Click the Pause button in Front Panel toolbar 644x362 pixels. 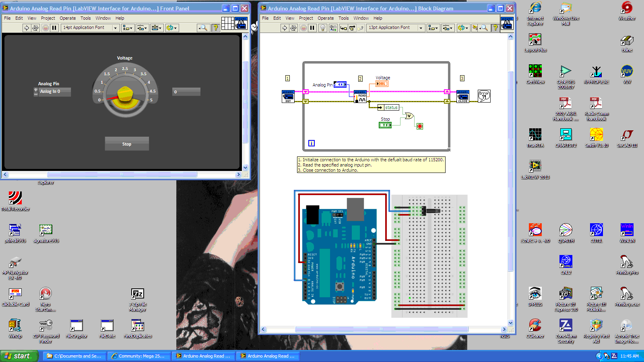point(54,28)
